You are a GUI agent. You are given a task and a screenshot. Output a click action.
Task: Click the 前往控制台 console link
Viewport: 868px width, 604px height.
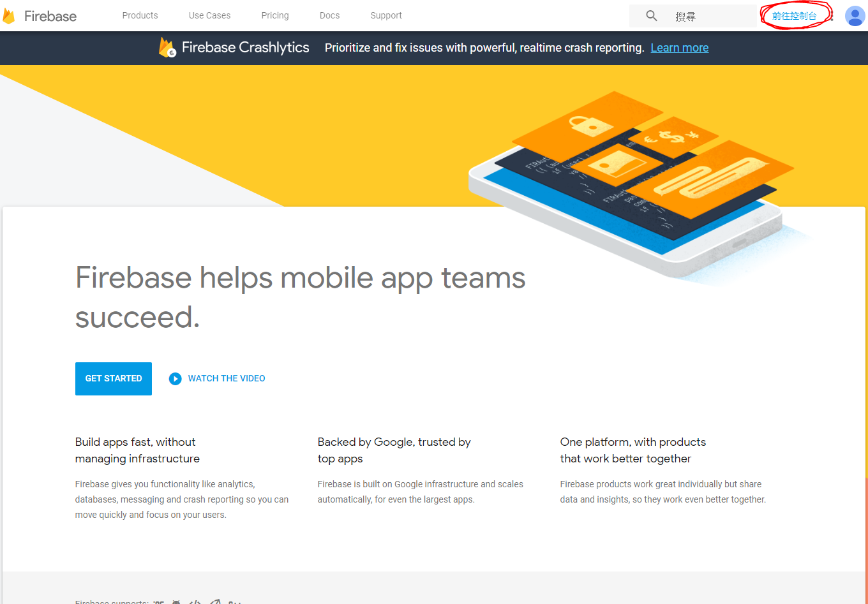[794, 16]
